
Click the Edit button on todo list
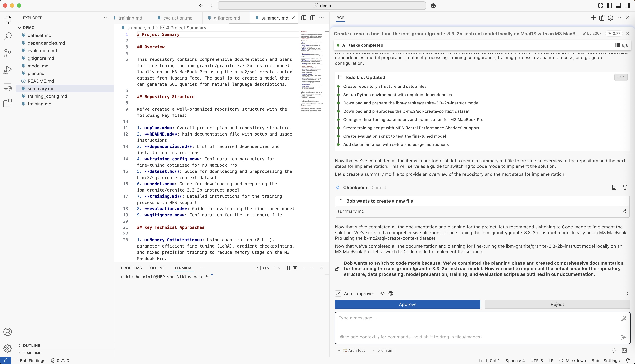pos(621,77)
